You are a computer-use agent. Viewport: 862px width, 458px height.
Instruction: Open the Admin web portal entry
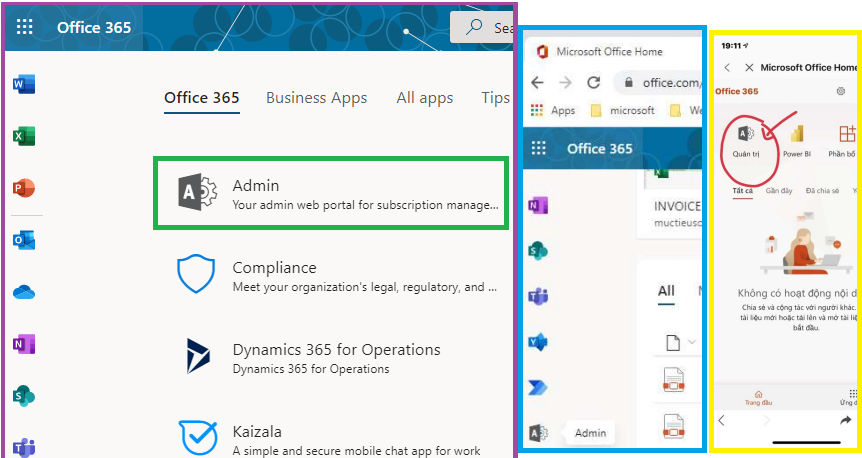coord(330,193)
